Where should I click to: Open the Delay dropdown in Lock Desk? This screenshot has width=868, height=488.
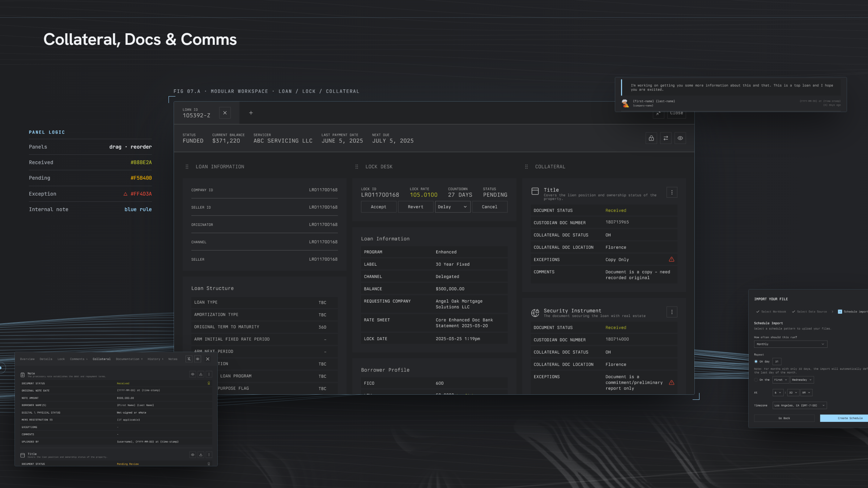click(x=452, y=207)
